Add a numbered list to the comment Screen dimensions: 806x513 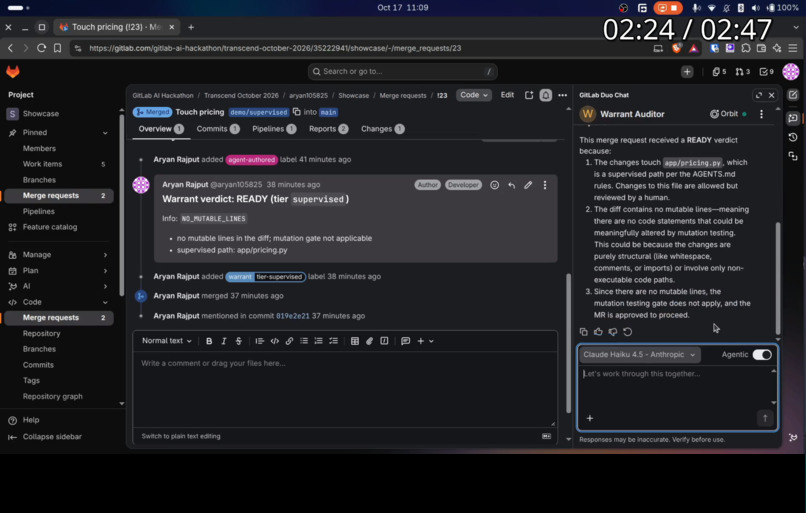click(x=319, y=341)
